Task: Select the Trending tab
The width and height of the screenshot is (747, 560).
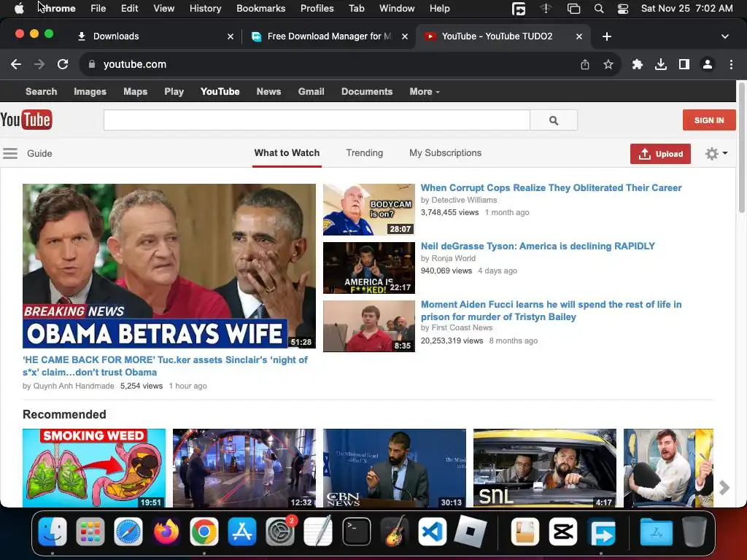Action: pos(365,153)
